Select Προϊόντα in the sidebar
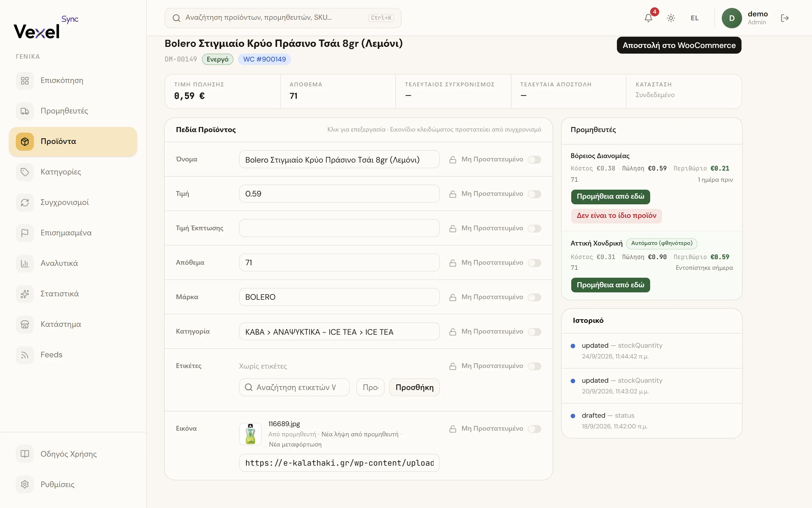Image resolution: width=812 pixels, height=508 pixels. pos(73,141)
